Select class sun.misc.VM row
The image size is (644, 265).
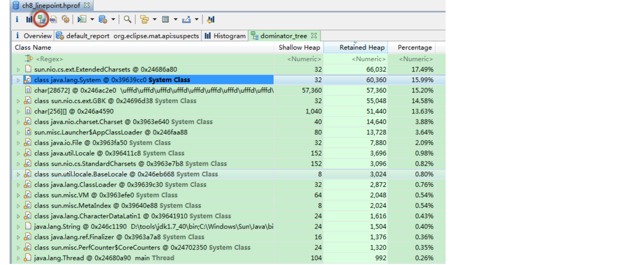click(x=228, y=195)
